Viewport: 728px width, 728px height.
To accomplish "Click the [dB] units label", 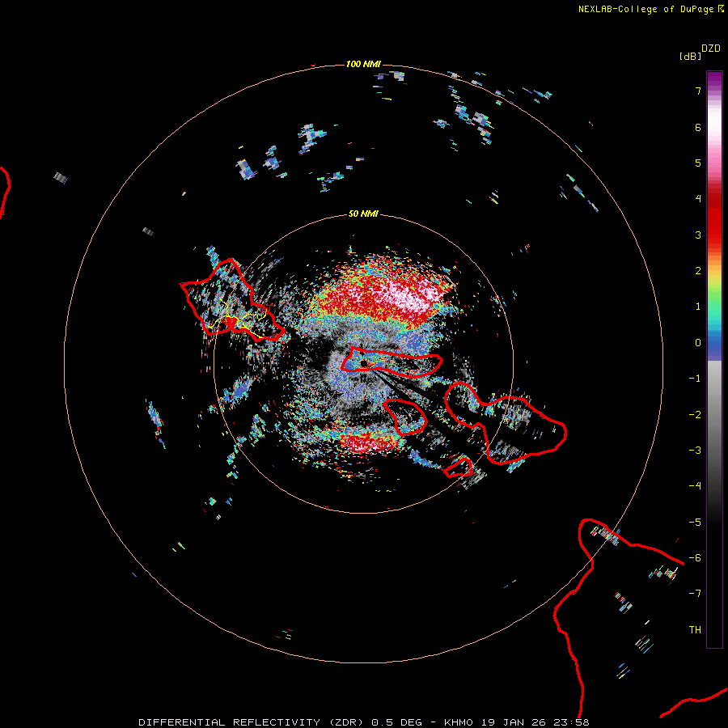I will (x=691, y=56).
